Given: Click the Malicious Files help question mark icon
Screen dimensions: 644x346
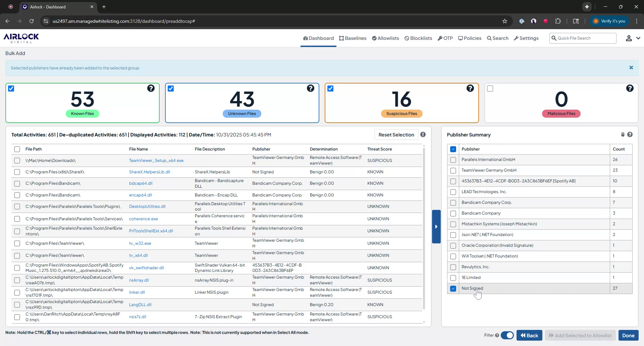Looking at the screenshot, I should click(x=630, y=88).
